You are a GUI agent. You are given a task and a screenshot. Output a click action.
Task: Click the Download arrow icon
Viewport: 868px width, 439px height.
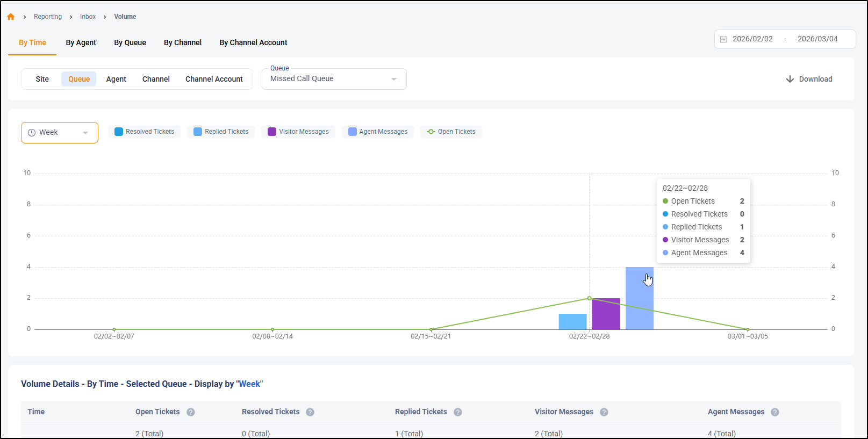tap(790, 79)
